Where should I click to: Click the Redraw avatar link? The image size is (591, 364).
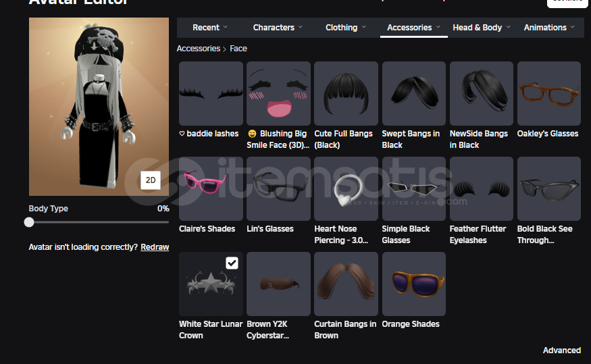155,247
